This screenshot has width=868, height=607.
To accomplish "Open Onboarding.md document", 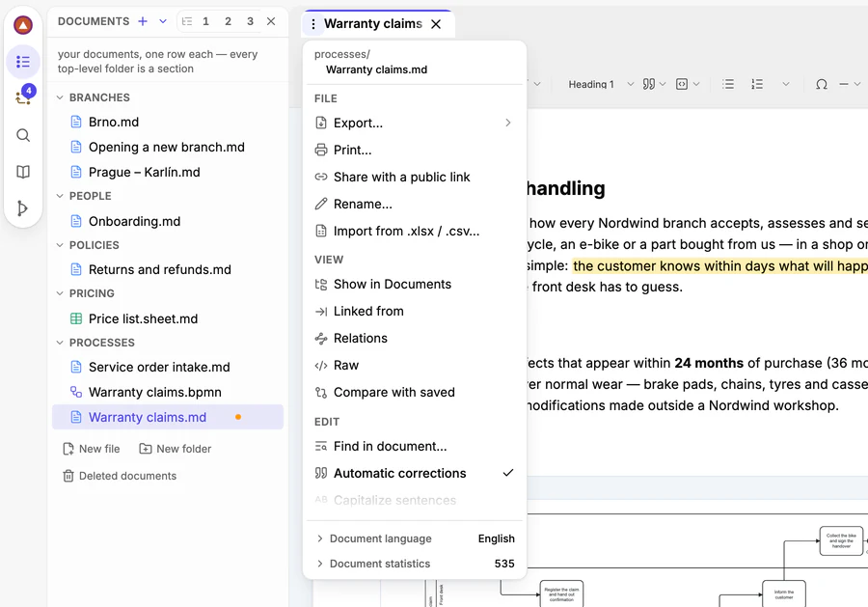I will [168, 222].
